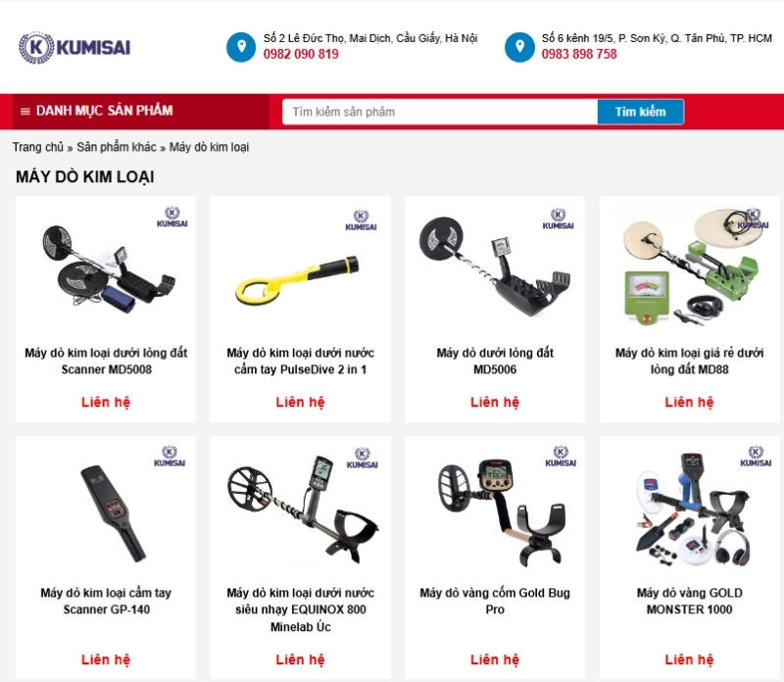Open the MD5006 detector product image
This screenshot has width=784, height=682.
[495, 266]
